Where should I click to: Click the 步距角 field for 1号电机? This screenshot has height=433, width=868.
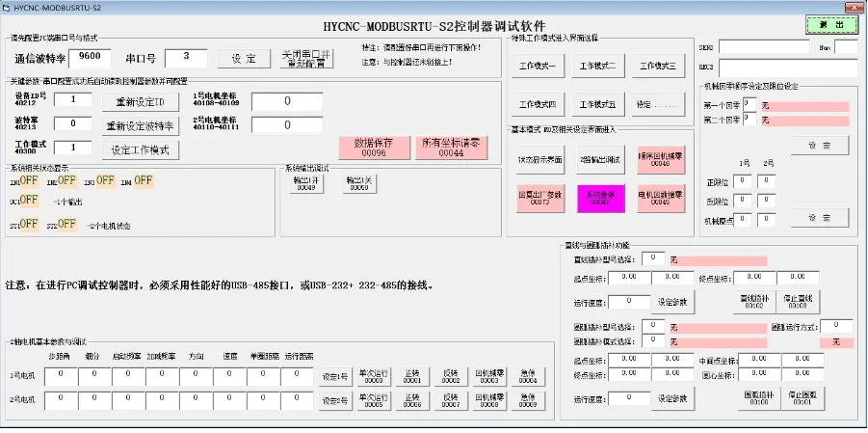[61, 377]
